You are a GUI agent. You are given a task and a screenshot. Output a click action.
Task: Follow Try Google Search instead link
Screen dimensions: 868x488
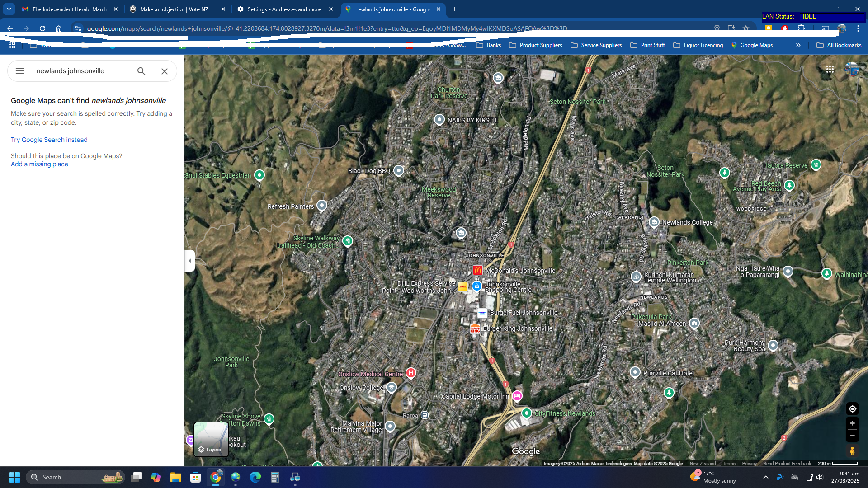[49, 140]
